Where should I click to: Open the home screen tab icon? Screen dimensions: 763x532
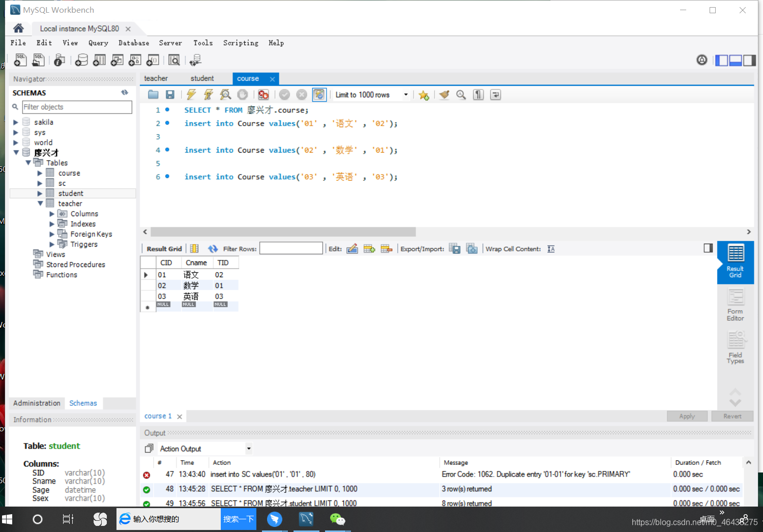click(18, 28)
